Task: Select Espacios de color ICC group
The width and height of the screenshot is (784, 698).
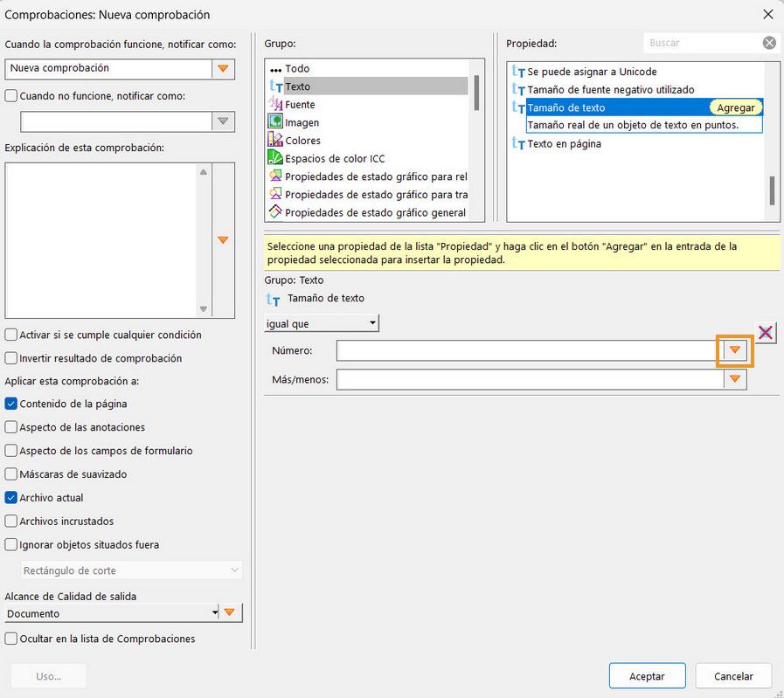Action: click(x=335, y=158)
